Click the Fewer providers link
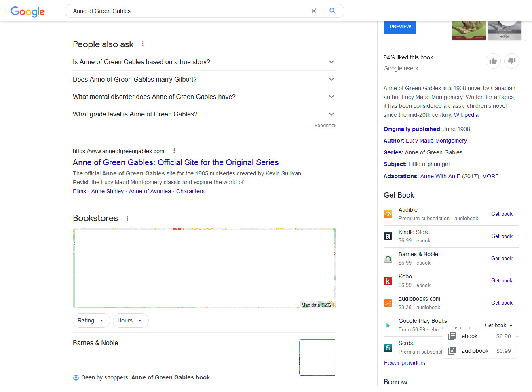The image size is (532, 392). coord(405,363)
